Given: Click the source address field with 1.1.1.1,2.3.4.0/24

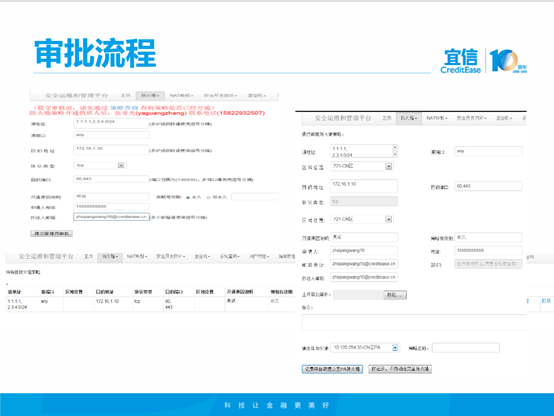Looking at the screenshot, I should coord(111,123).
